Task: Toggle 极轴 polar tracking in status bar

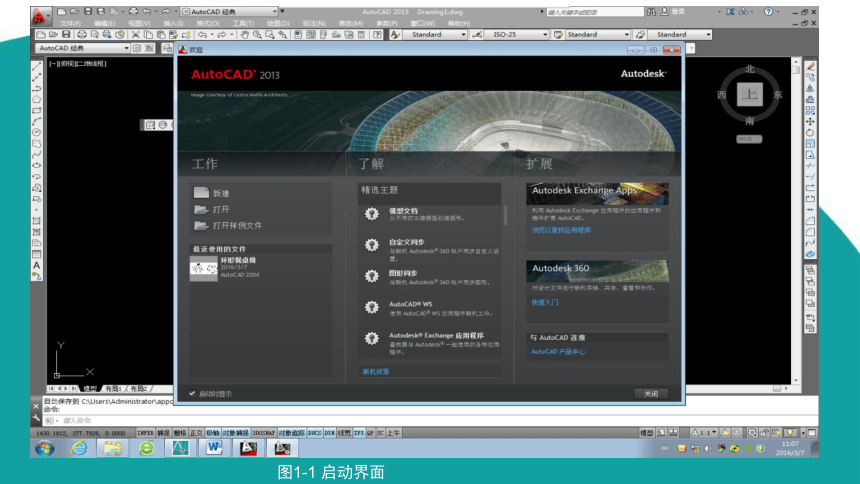Action: click(x=213, y=433)
